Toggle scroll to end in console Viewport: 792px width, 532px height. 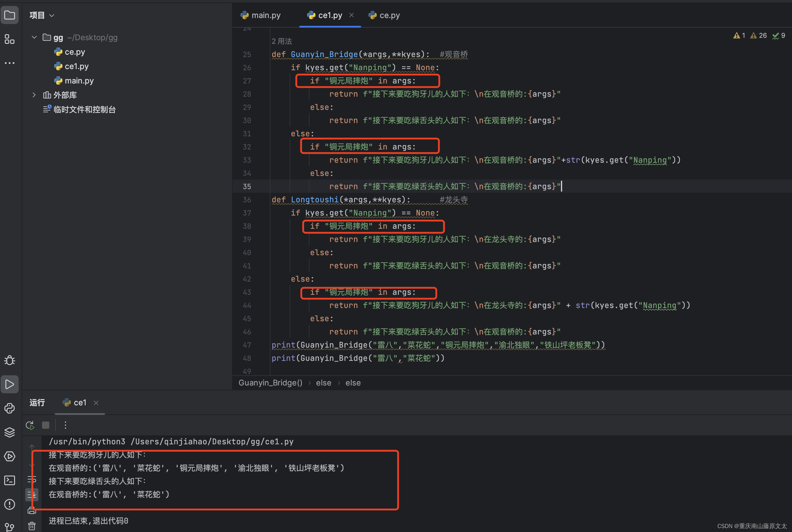pyautogui.click(x=32, y=494)
